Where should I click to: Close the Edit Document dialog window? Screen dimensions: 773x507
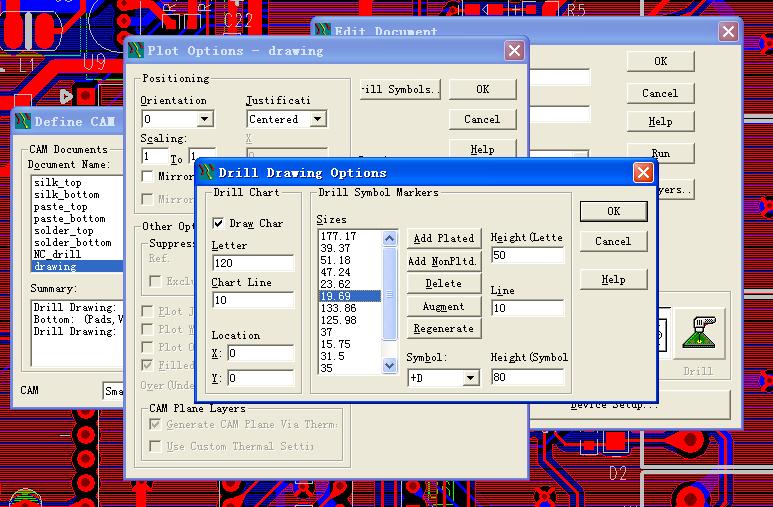[728, 31]
